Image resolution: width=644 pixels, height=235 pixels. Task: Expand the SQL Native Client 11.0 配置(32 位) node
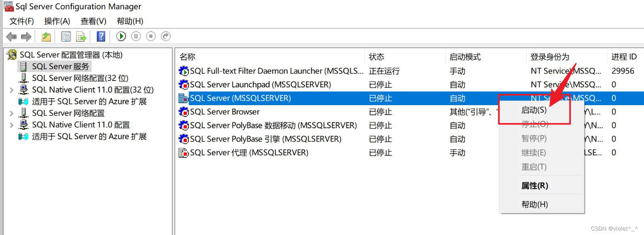[x=12, y=90]
